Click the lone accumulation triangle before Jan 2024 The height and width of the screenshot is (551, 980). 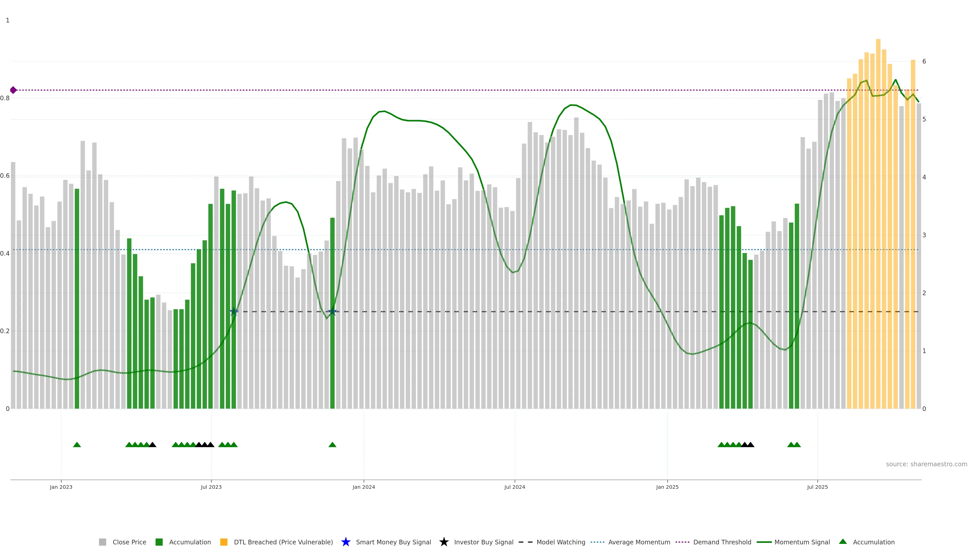[x=332, y=445]
